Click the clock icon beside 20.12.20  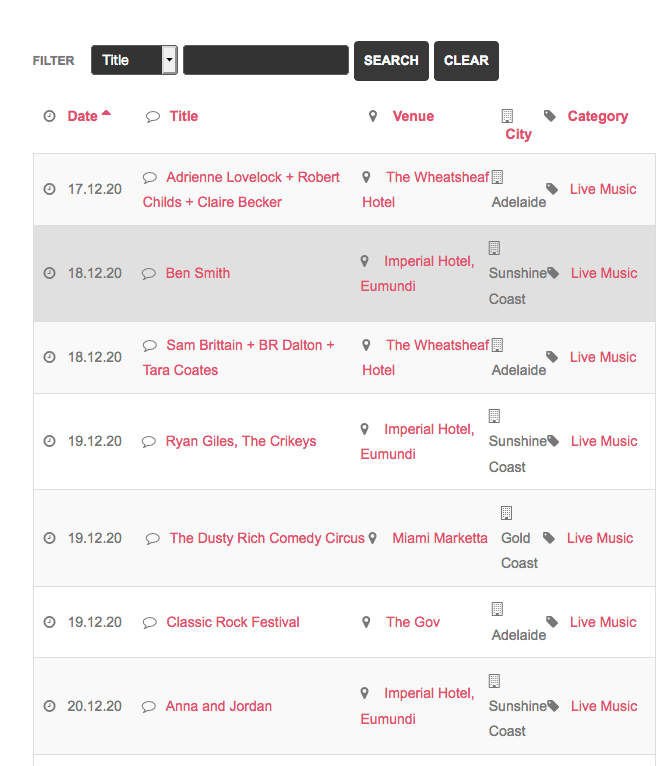click(x=49, y=706)
